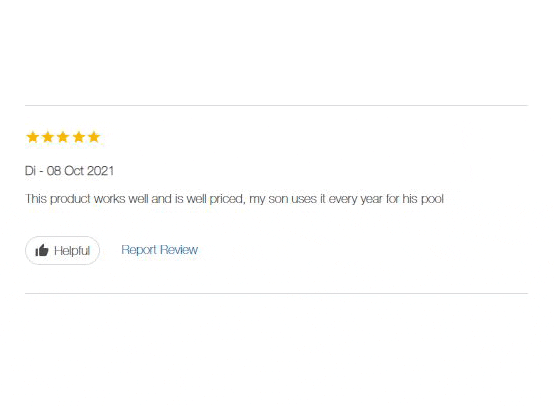This screenshot has width=554, height=406.
Task: Open the Report Review link
Action: [x=159, y=250]
